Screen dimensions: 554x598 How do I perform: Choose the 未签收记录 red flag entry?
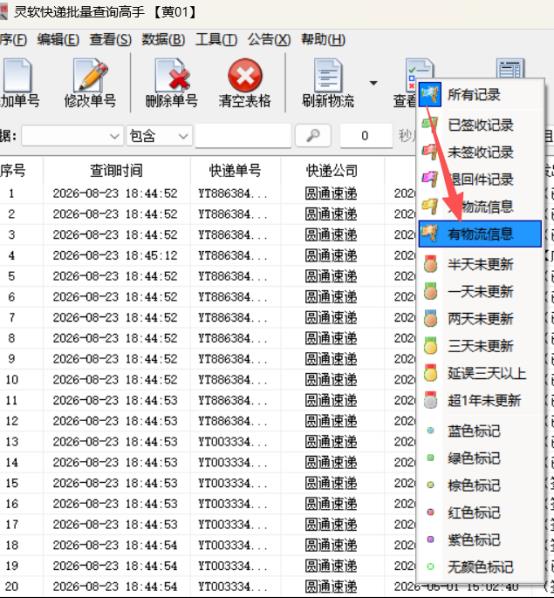(480, 152)
